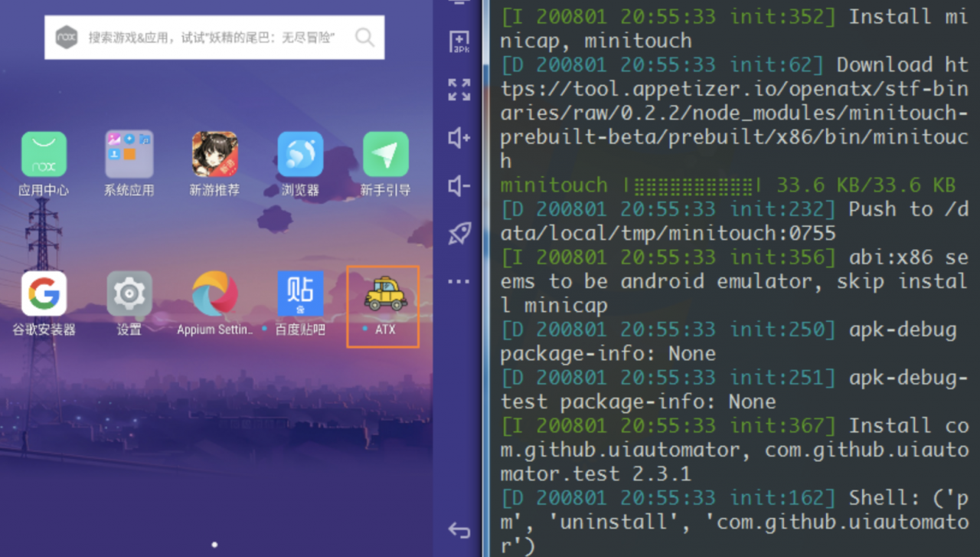Decrease volume in emulator sidebar
The width and height of the screenshot is (980, 557).
point(459,185)
